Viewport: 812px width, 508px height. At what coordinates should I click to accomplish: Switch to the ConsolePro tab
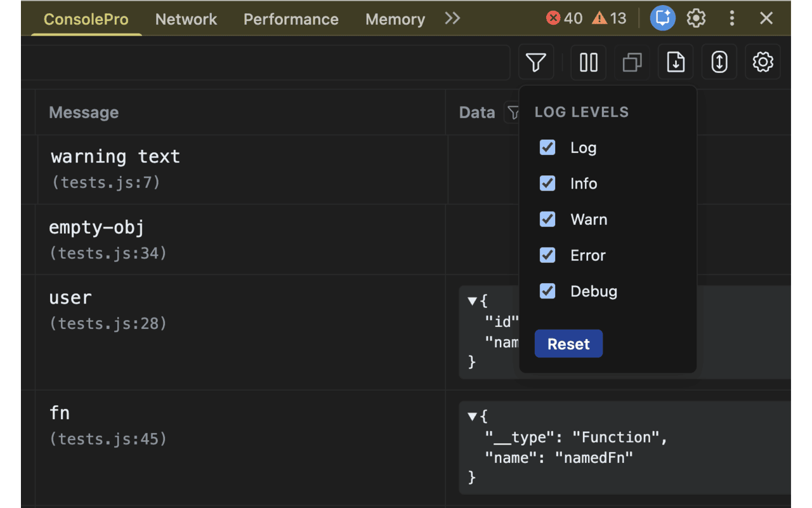(x=86, y=19)
